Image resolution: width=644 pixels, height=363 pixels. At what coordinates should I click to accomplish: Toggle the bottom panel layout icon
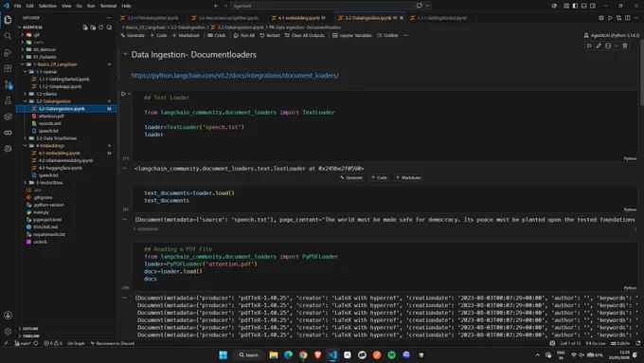point(583,6)
